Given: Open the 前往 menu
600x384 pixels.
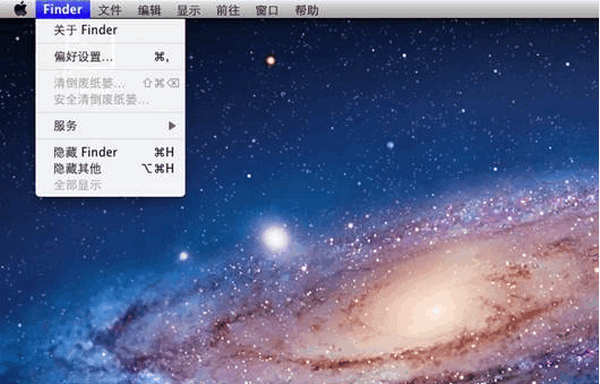Looking at the screenshot, I should pyautogui.click(x=228, y=10).
